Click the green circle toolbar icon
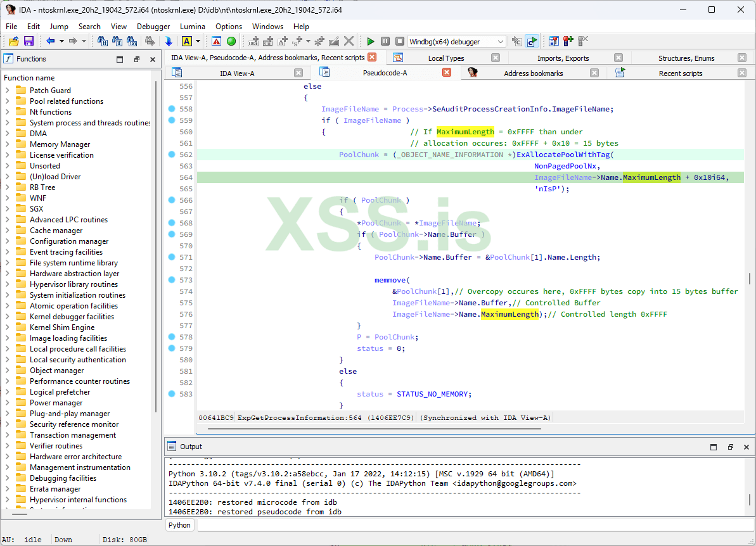Viewport: 756px width, 546px height. [x=231, y=41]
